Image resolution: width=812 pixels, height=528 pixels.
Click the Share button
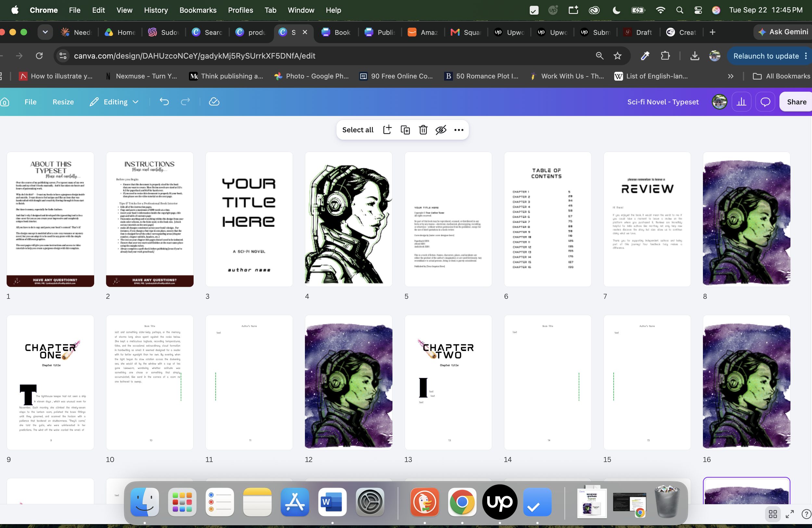pyautogui.click(x=796, y=102)
